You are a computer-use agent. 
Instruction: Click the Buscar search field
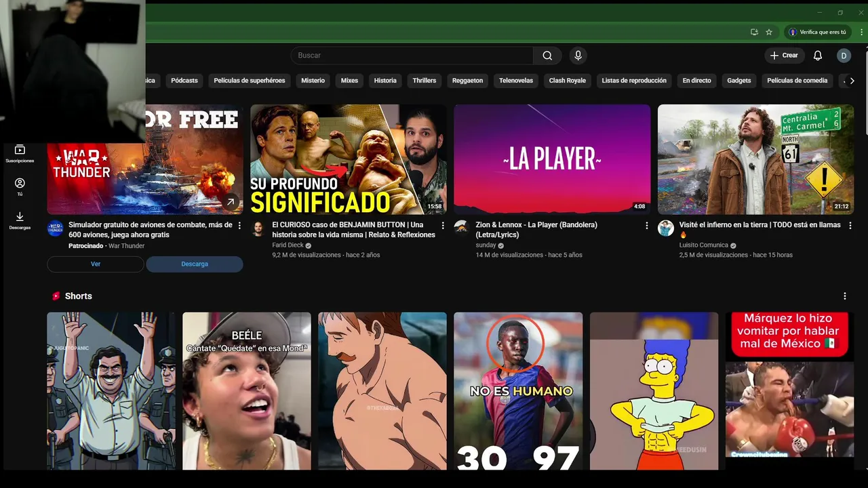click(412, 56)
